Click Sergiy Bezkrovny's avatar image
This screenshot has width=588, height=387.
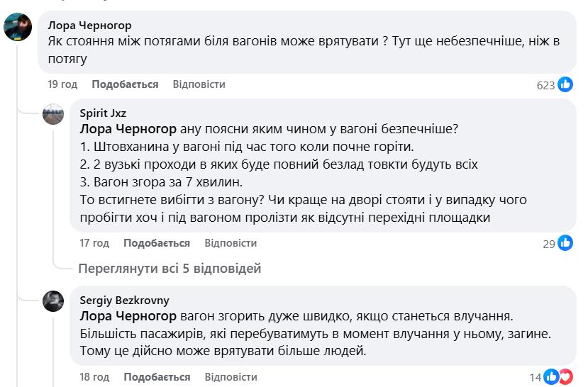point(54,301)
